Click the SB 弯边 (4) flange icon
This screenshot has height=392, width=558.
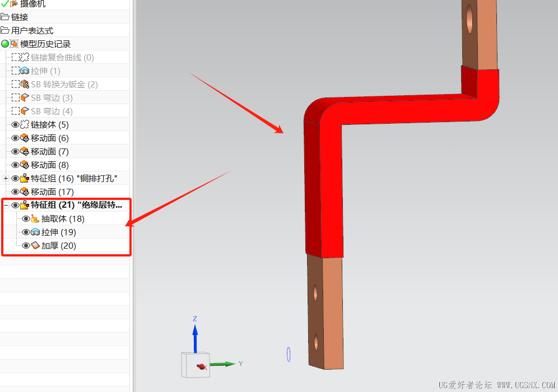point(25,111)
